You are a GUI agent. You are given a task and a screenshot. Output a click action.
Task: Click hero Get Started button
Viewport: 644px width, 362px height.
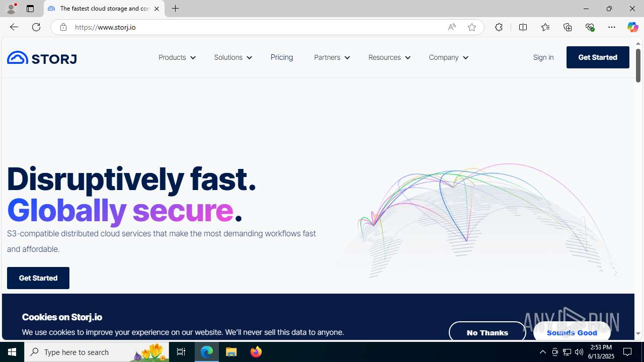(x=38, y=278)
